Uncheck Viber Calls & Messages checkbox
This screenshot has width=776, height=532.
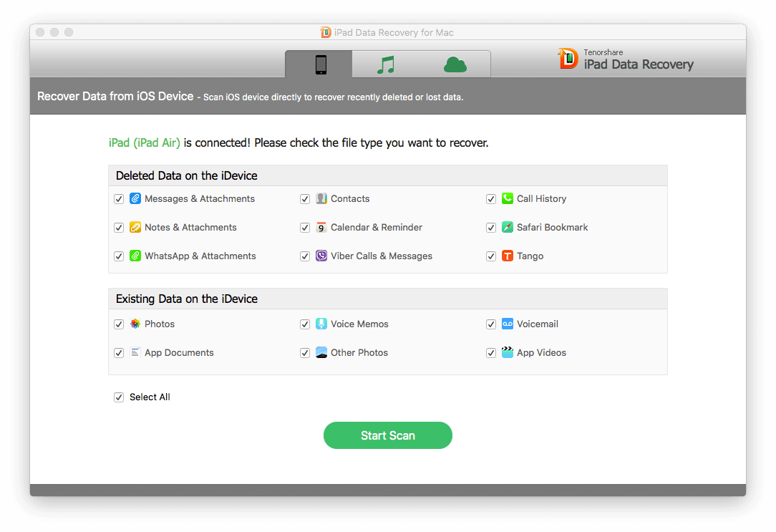click(305, 256)
